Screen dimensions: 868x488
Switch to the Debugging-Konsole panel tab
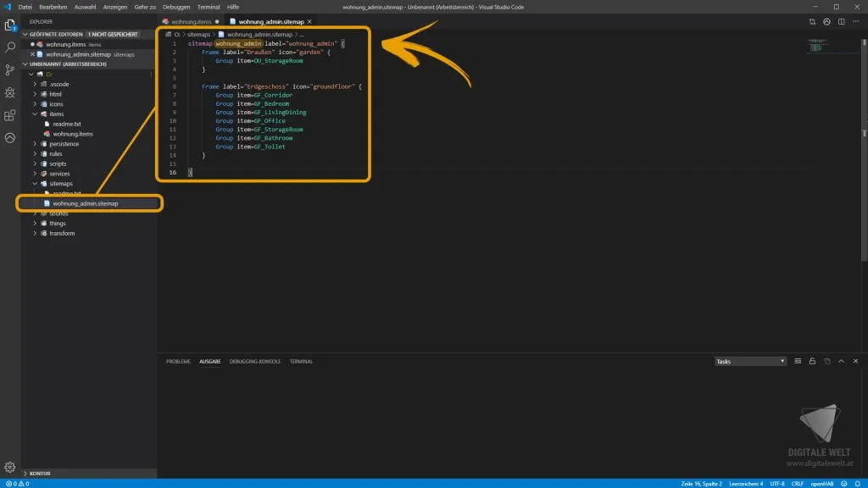point(255,361)
